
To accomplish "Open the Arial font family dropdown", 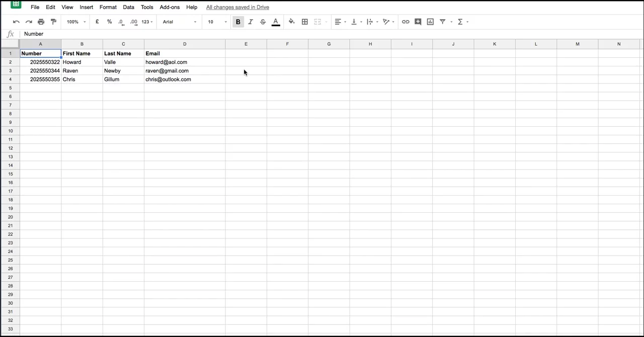I will pos(180,22).
